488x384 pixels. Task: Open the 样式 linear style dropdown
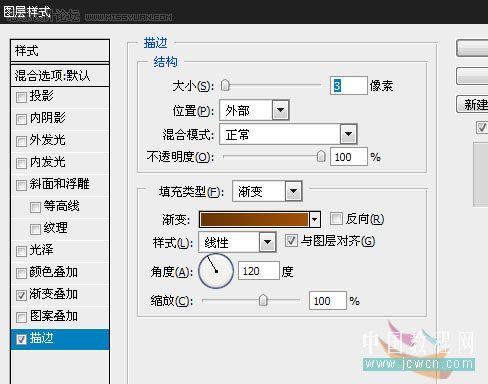coord(237,242)
